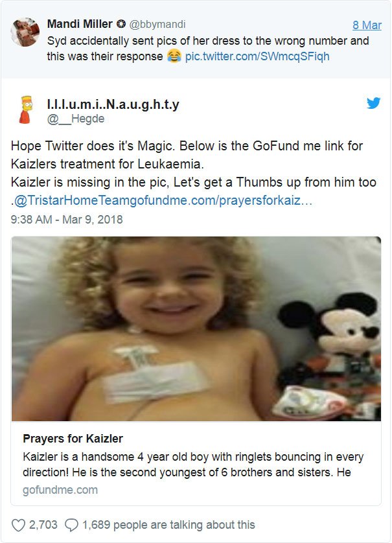392x543 pixels.
Task: Click the 'Prayers for Kaizler' card title
Action: click(73, 439)
